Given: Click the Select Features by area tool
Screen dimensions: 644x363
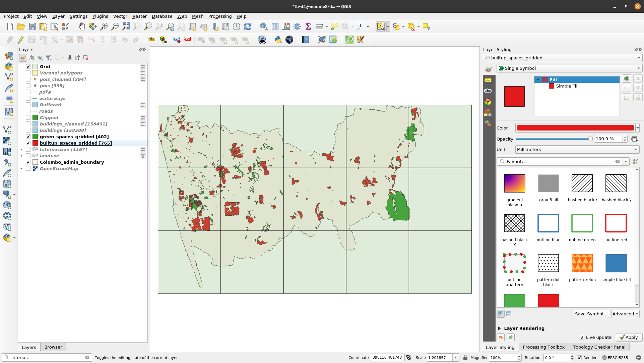Looking at the screenshot, I should tap(381, 27).
